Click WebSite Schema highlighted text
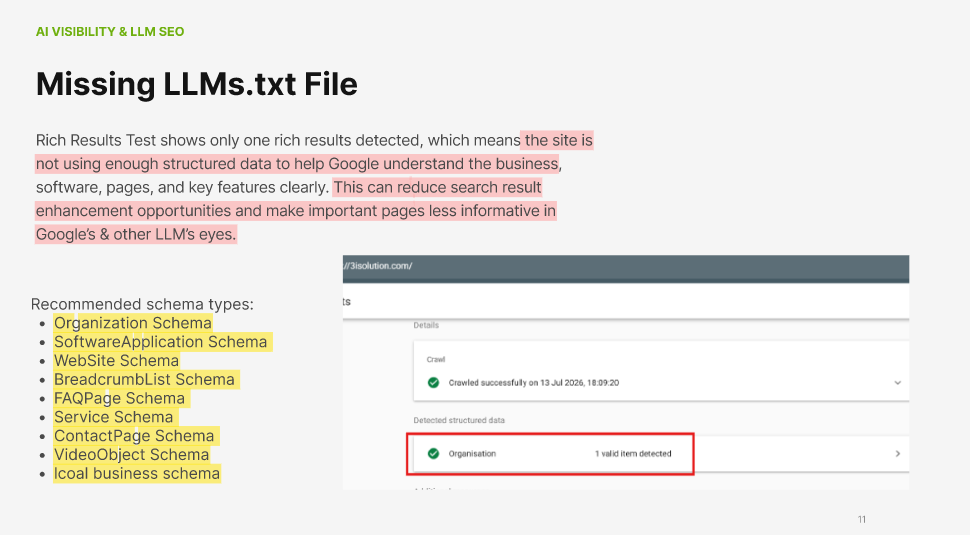The height and width of the screenshot is (535, 970). pos(116,361)
